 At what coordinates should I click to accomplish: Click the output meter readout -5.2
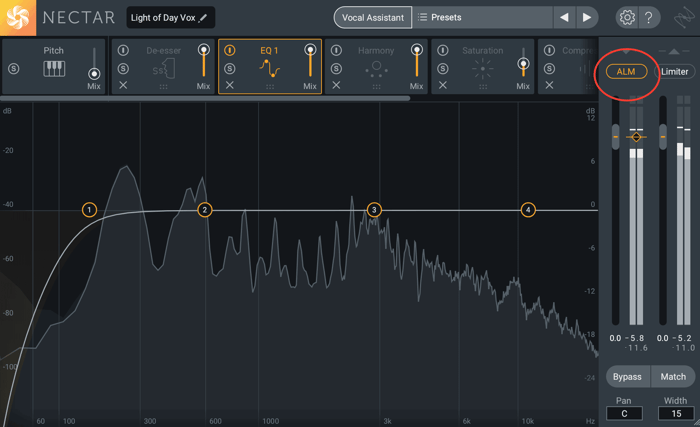tap(682, 338)
